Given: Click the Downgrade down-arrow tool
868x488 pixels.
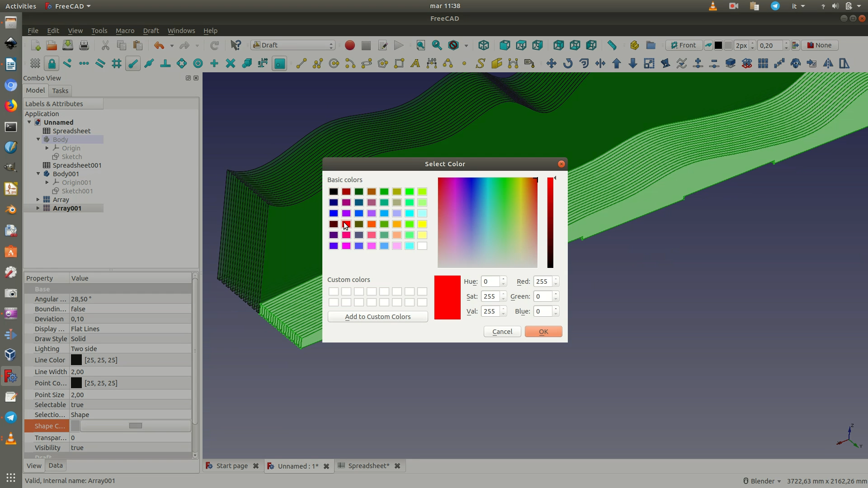Looking at the screenshot, I should [633, 64].
